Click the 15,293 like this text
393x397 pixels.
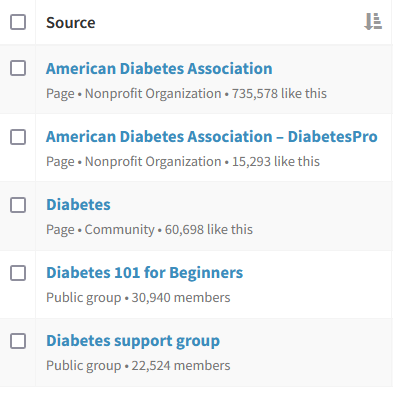click(276, 161)
